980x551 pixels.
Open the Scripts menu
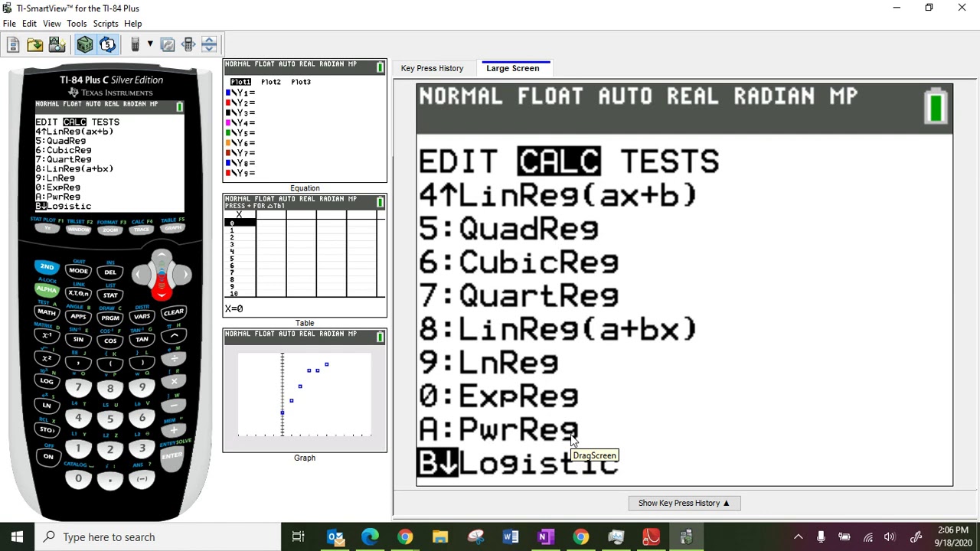pos(106,24)
